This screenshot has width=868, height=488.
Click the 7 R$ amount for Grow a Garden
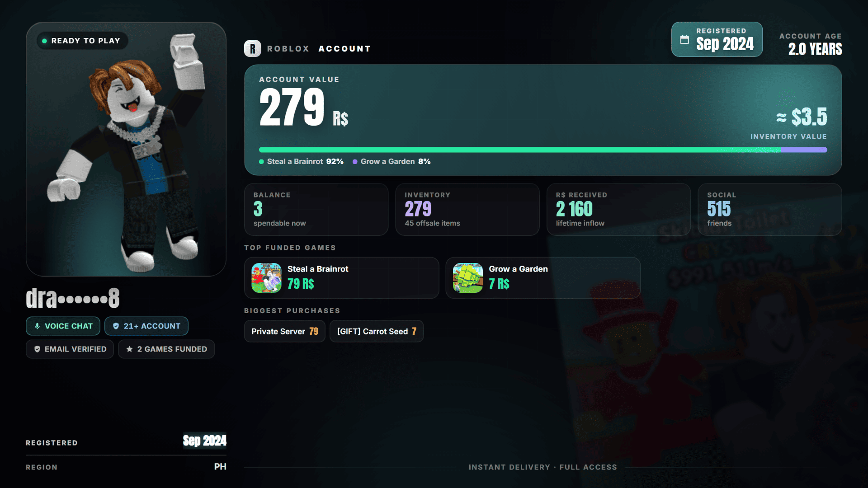499,284
